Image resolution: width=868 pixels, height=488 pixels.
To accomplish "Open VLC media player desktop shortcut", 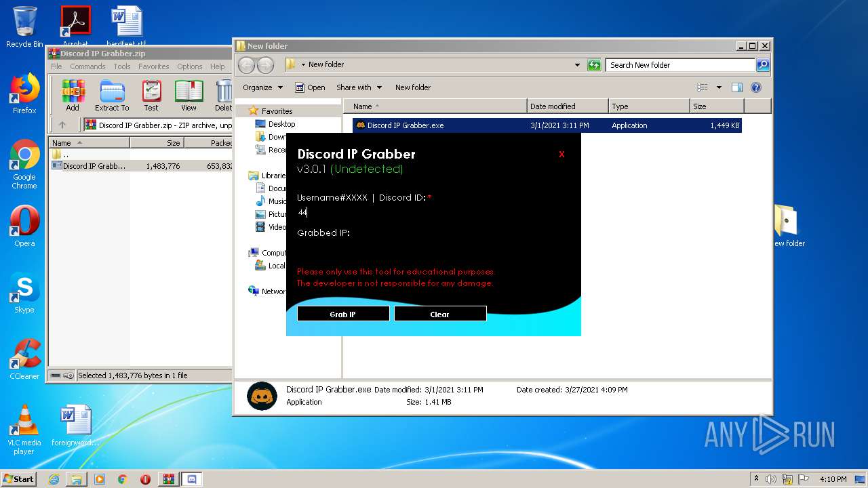I will (x=24, y=430).
